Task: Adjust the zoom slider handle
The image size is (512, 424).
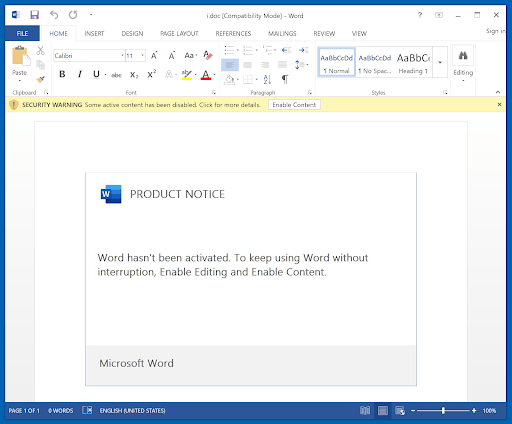Action: [443, 410]
